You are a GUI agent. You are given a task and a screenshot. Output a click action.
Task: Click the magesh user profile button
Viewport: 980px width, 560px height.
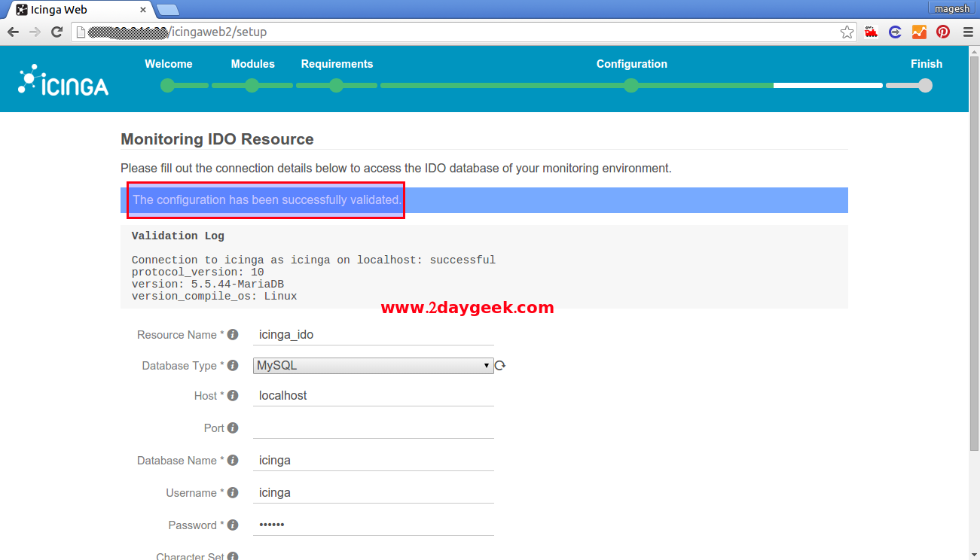pyautogui.click(x=952, y=8)
